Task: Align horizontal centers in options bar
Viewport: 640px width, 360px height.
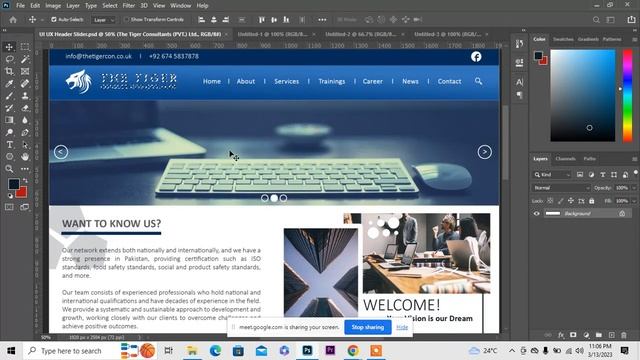Action: pos(213,20)
